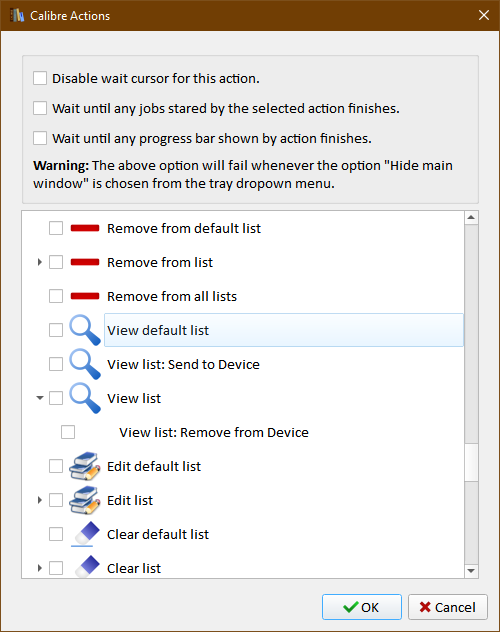This screenshot has width=500, height=632.
Task: Click the books-and-pencil icon next to Edit list
Action: [85, 500]
